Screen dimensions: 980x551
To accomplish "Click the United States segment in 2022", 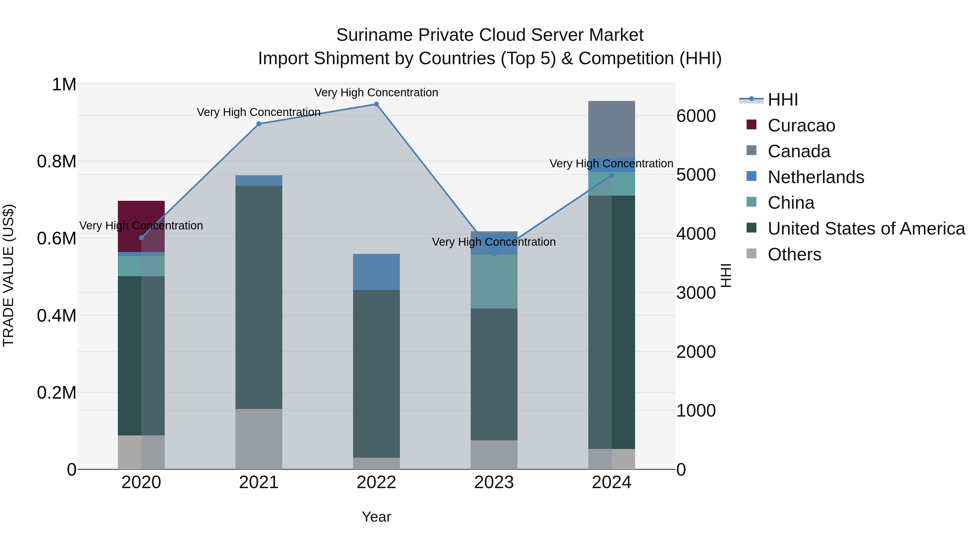I will (376, 374).
